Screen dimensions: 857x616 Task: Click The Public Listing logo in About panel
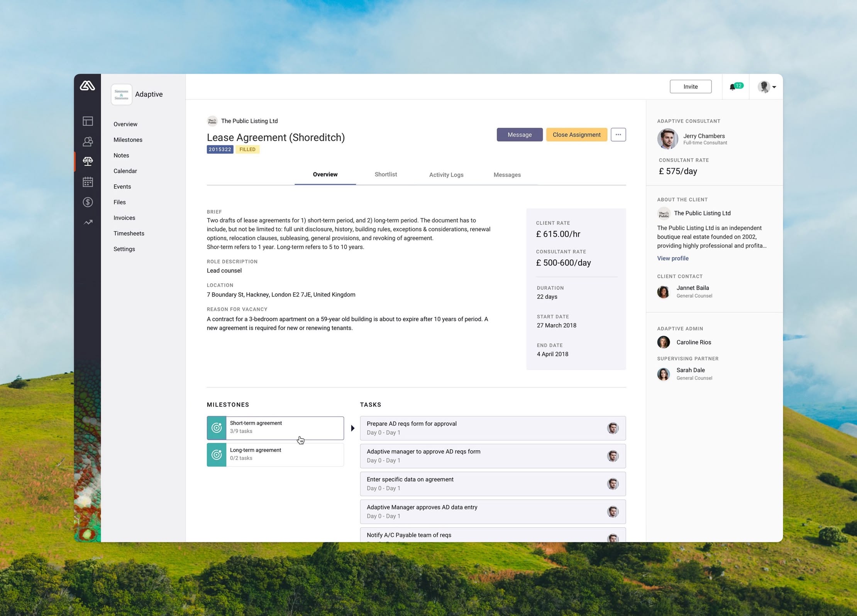tap(664, 213)
